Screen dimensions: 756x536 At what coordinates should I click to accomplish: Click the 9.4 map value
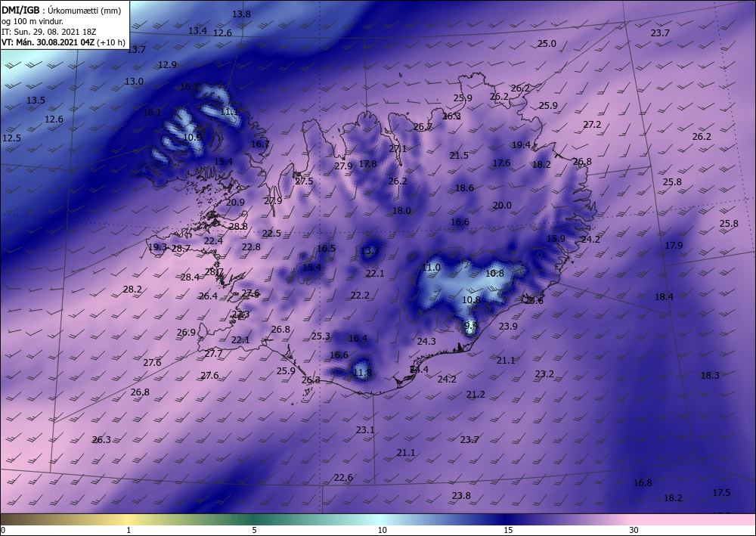[471, 327]
